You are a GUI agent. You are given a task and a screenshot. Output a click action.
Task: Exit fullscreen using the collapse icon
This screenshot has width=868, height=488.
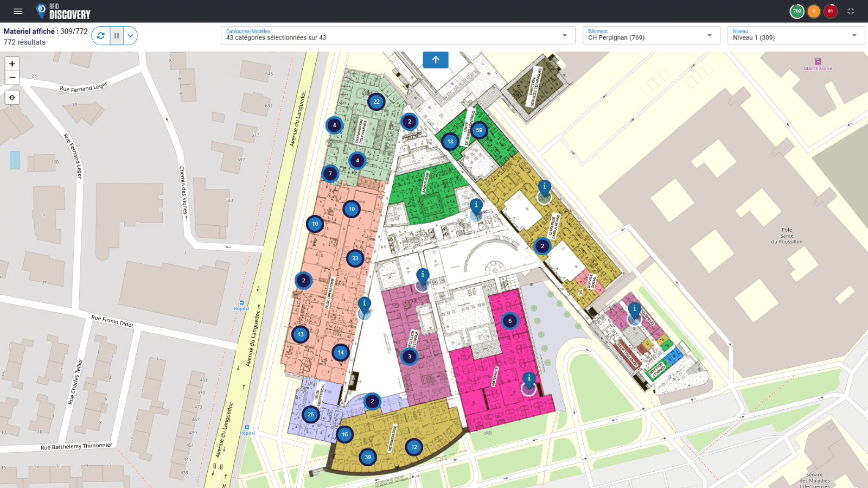coord(851,11)
